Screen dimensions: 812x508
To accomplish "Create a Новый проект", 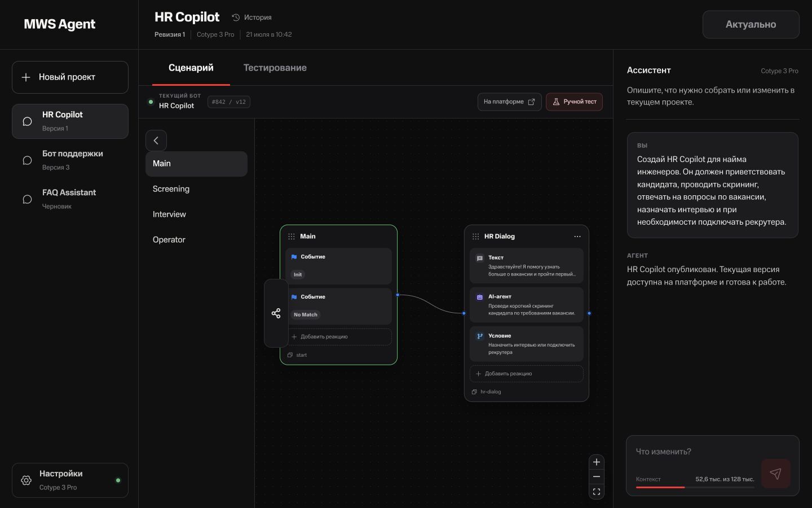I will [70, 77].
